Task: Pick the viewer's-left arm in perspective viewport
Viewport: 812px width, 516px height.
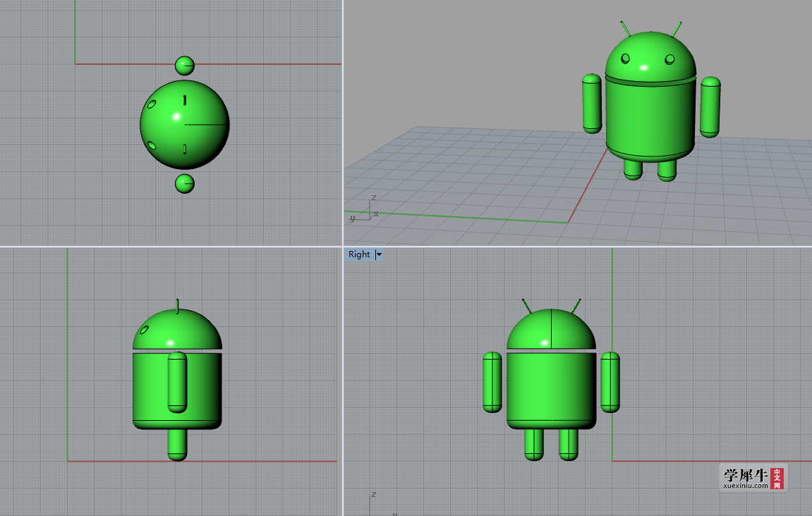Action: pos(592,104)
